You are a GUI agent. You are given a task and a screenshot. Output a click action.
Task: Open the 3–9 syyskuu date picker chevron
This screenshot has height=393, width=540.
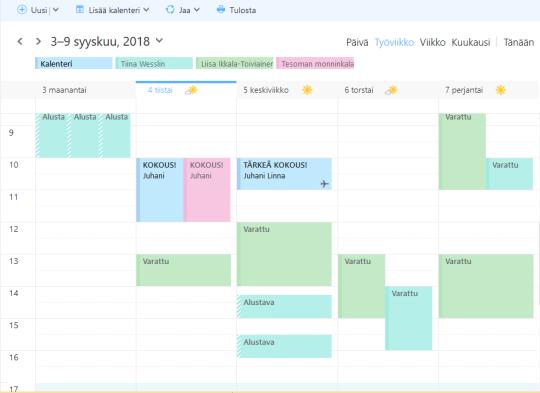point(159,41)
